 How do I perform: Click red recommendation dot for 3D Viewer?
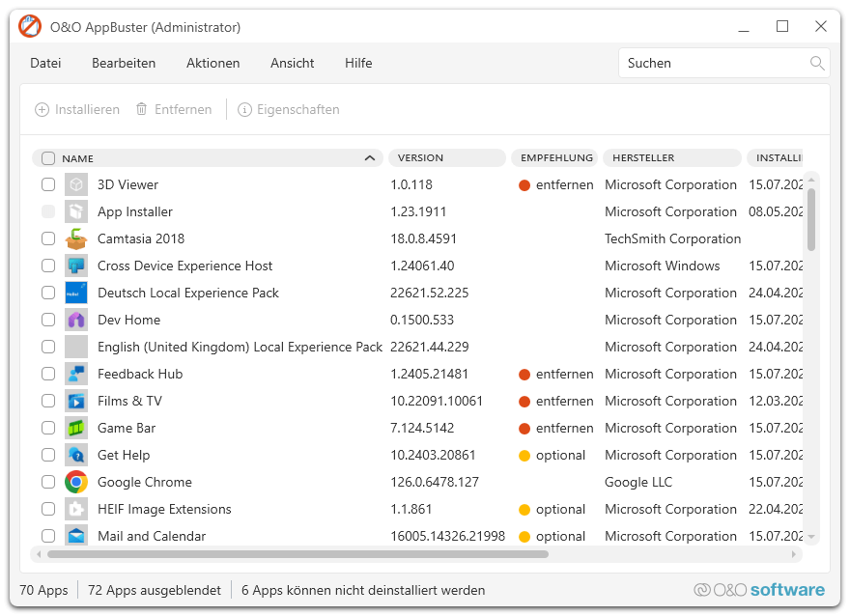point(524,185)
